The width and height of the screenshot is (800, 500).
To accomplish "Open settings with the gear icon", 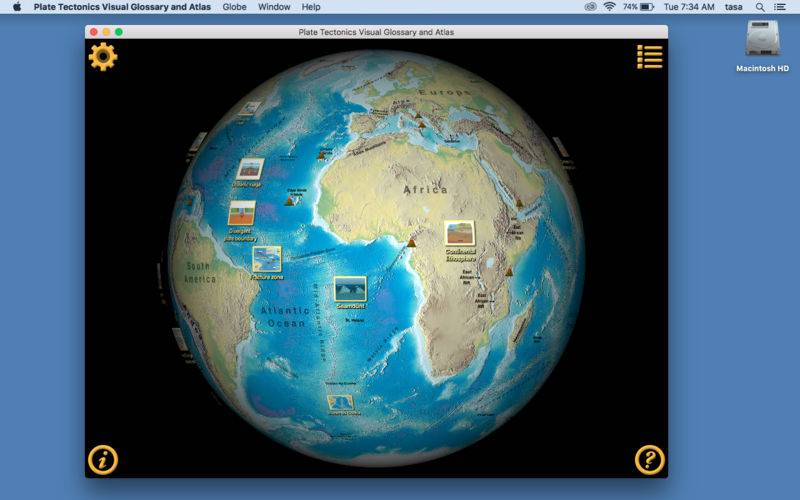I will point(103,56).
